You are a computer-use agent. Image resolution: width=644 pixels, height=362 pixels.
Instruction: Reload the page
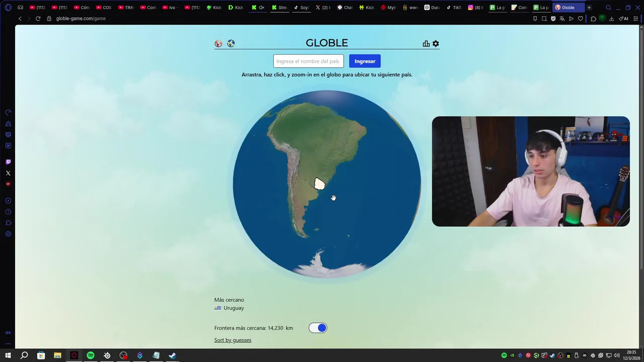pyautogui.click(x=38, y=19)
